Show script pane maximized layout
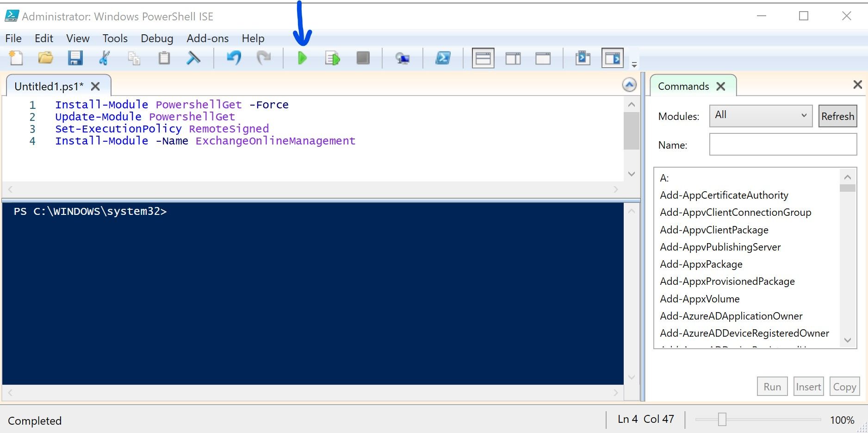The height and width of the screenshot is (433, 868). pyautogui.click(x=543, y=58)
